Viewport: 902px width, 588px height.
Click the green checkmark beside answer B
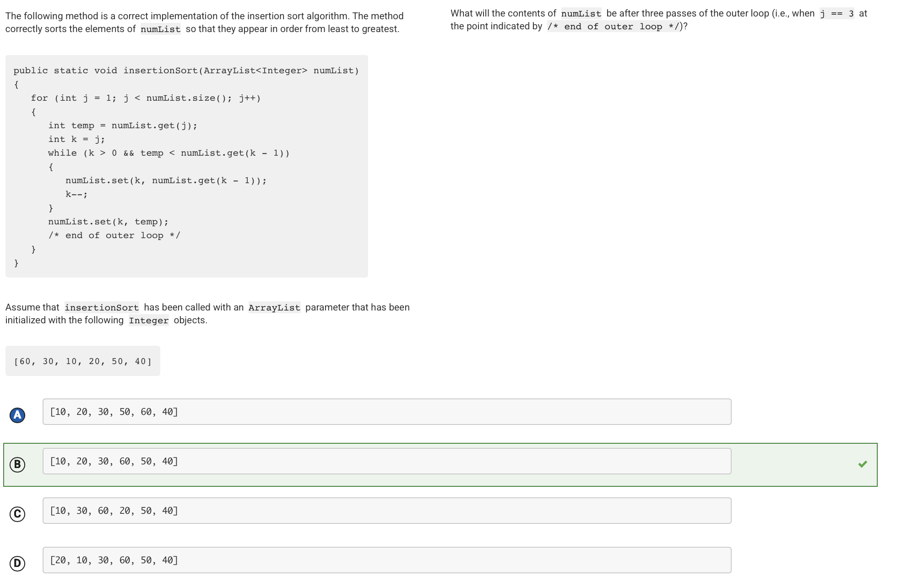(863, 464)
